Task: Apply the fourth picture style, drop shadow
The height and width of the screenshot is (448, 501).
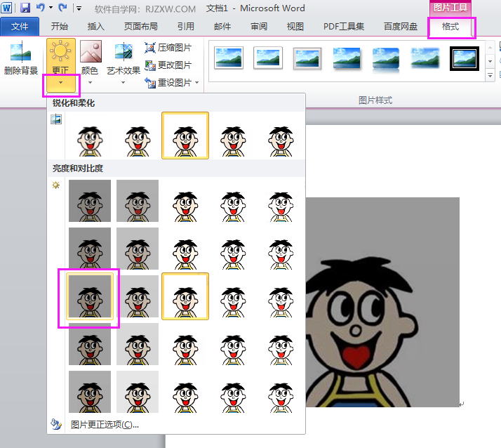Action: click(x=347, y=58)
